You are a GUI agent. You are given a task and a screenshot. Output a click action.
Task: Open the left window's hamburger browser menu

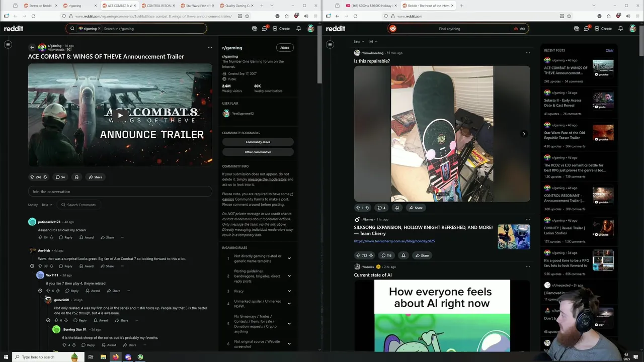pyautogui.click(x=315, y=16)
